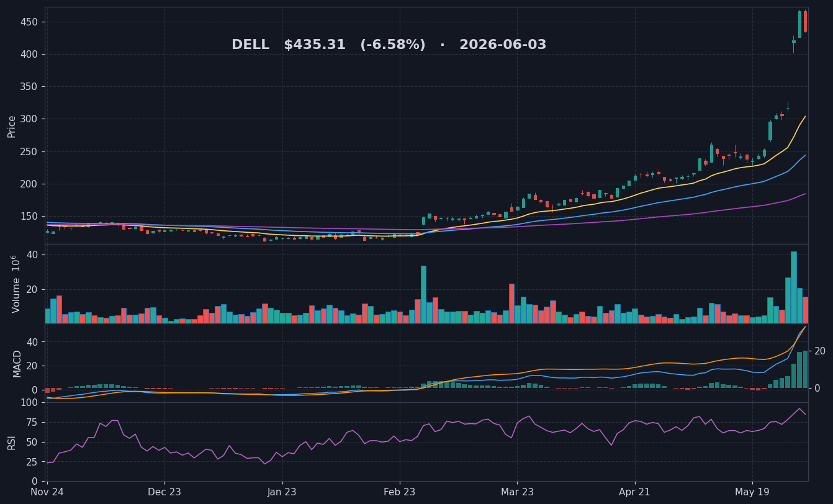Click the 250 price axis tick
This screenshot has height=504, width=833.
click(x=30, y=151)
